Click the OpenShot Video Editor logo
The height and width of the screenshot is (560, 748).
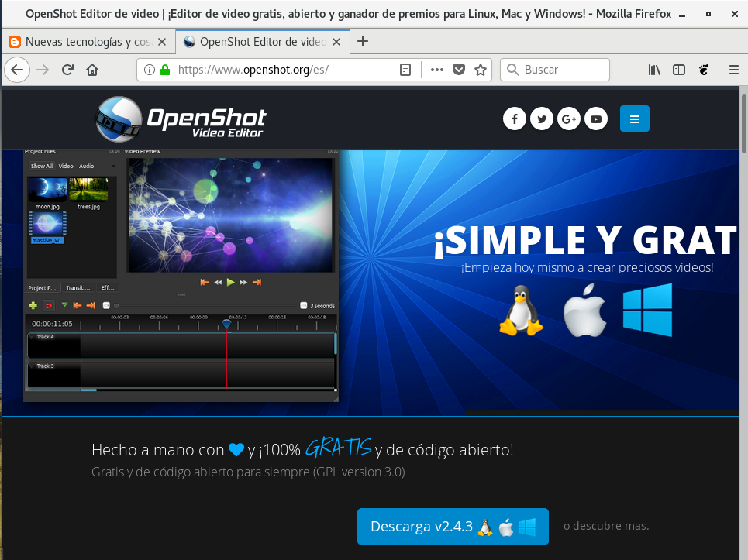coord(180,119)
